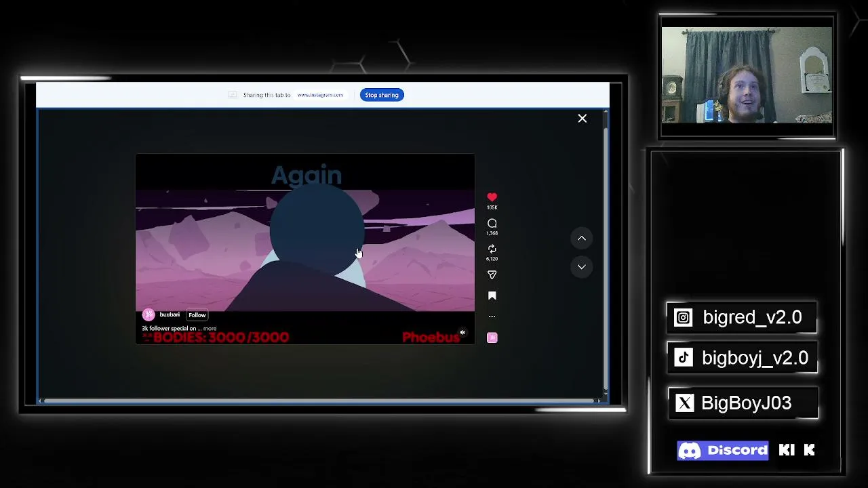Click the 6,120 reposts count
Viewport: 868px width, 488px height.
click(492, 259)
